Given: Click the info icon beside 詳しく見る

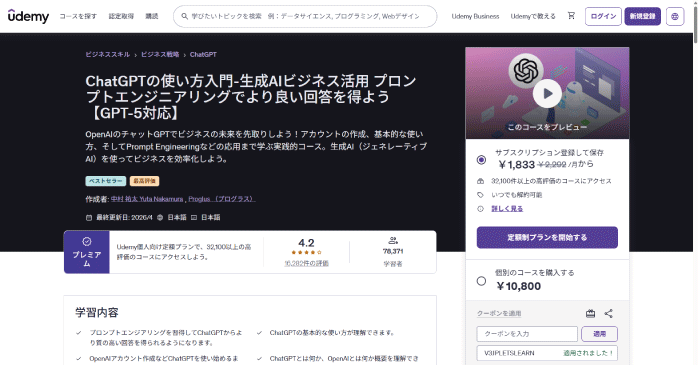Looking at the screenshot, I should tap(480, 209).
